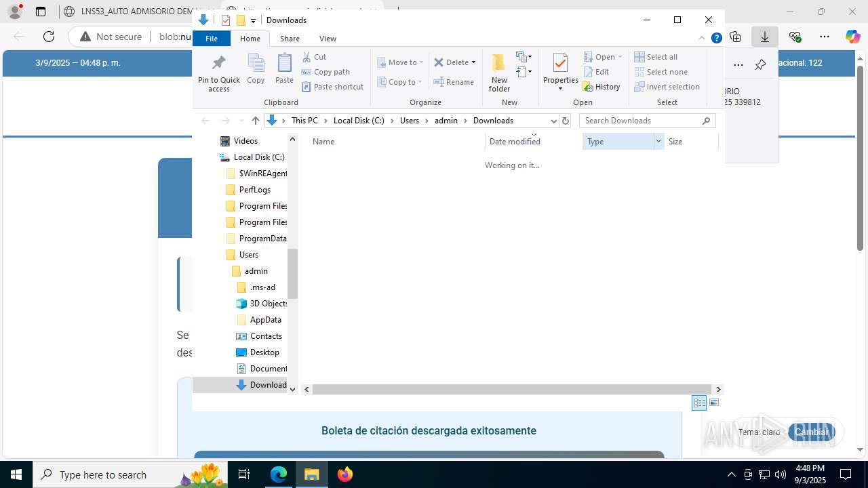Open the Delete dropdown arrow
This screenshot has width=868, height=488.
(473, 62)
